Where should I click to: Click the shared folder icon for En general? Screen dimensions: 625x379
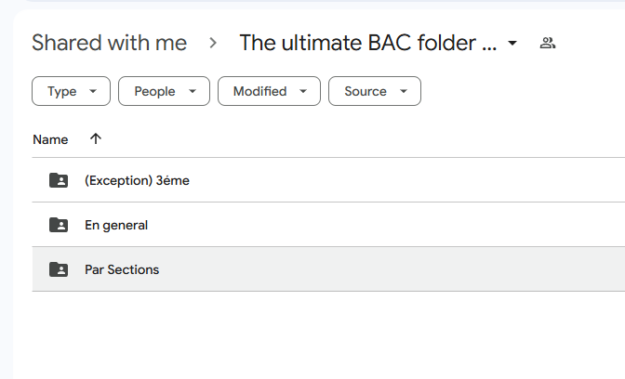(x=59, y=225)
